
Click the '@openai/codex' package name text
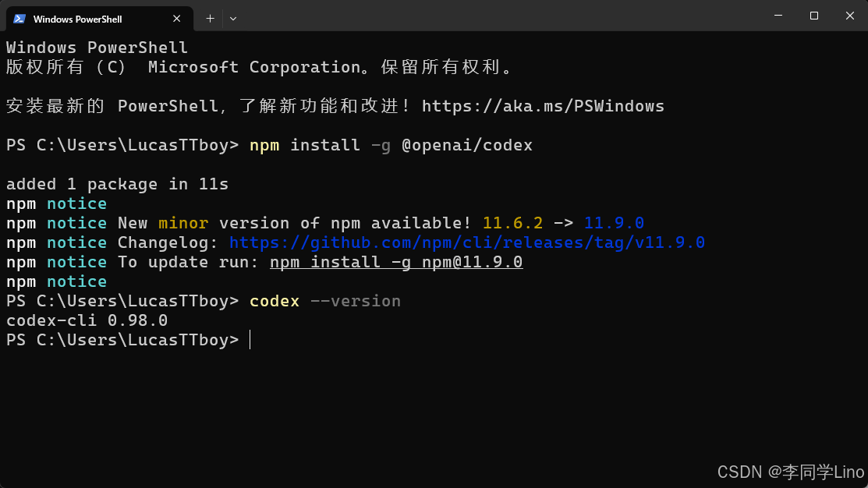466,145
